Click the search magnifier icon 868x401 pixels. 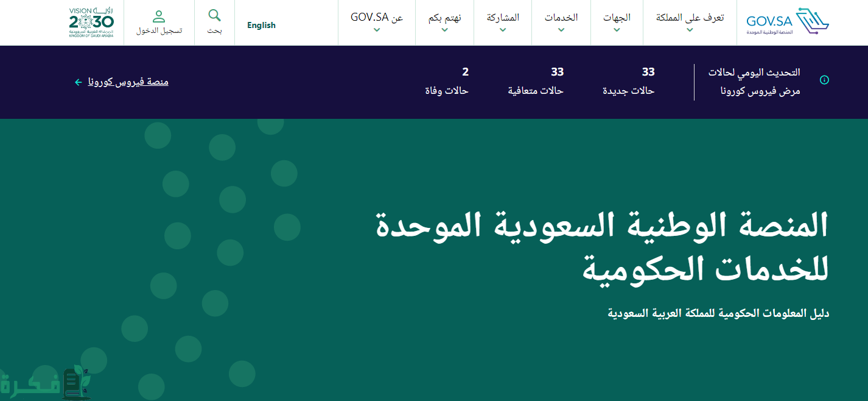[x=214, y=15]
